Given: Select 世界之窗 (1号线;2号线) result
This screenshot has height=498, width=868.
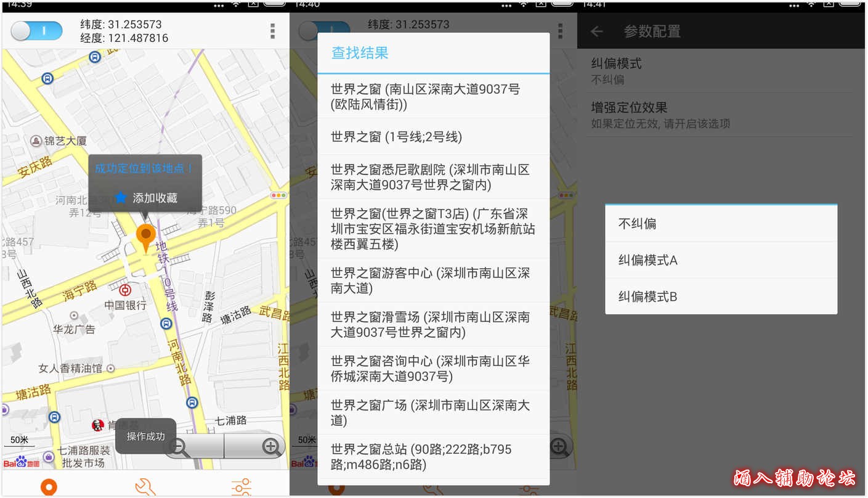Looking at the screenshot, I should [x=433, y=137].
